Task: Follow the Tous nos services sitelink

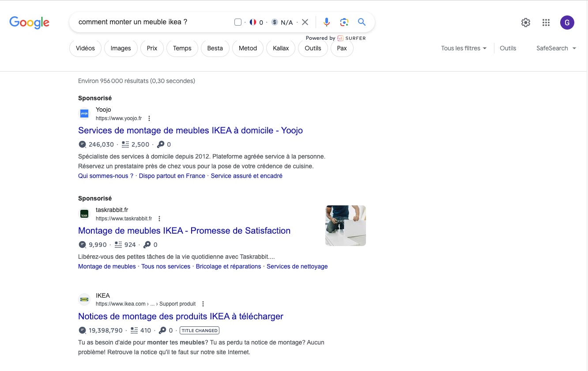Action: [x=166, y=266]
